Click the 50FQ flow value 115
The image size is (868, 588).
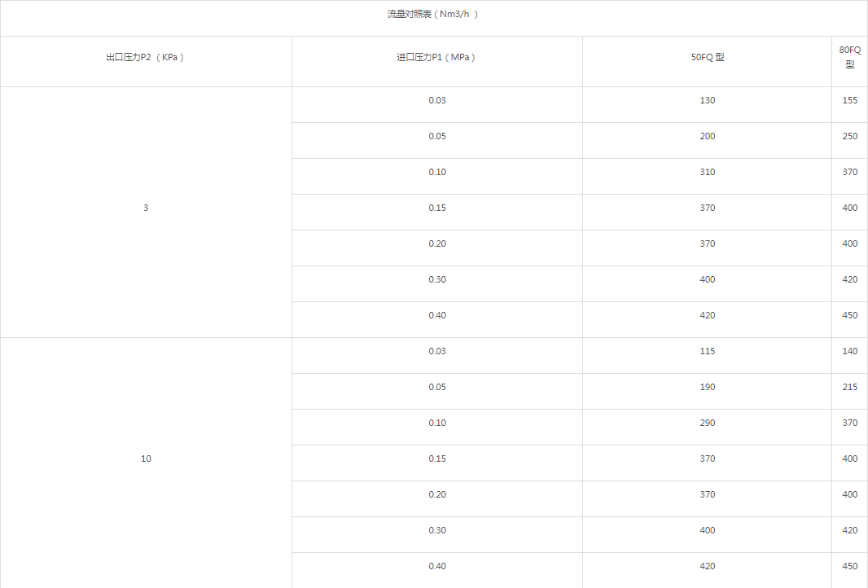pos(707,351)
